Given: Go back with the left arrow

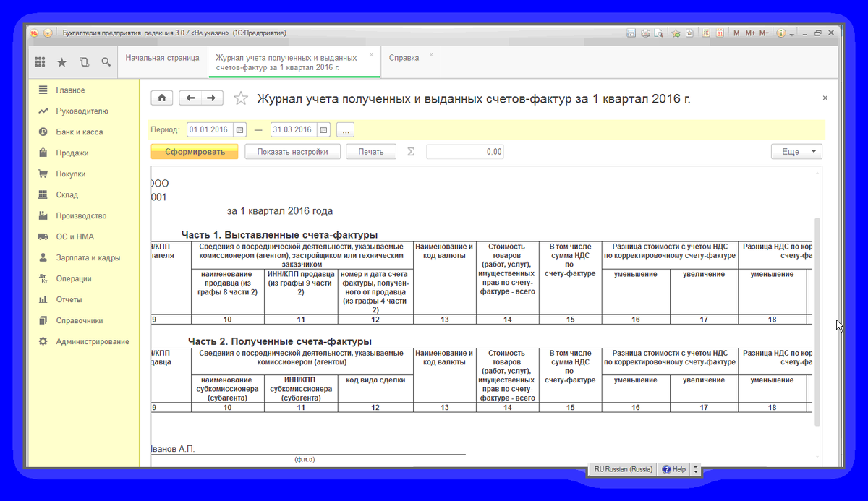Looking at the screenshot, I should pyautogui.click(x=190, y=98).
